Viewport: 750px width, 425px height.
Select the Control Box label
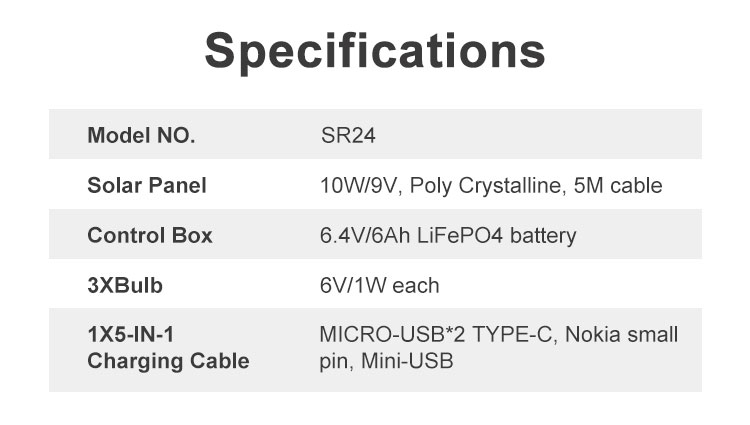click(x=150, y=235)
